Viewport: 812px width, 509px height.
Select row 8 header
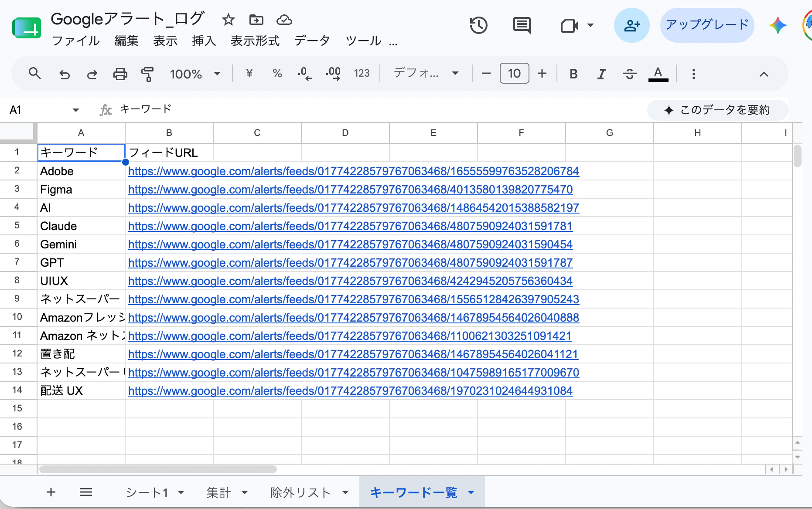17,281
